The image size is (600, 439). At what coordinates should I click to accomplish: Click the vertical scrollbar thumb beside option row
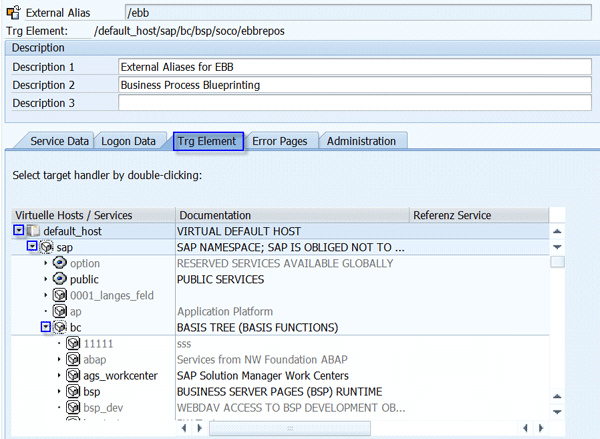tap(557, 262)
